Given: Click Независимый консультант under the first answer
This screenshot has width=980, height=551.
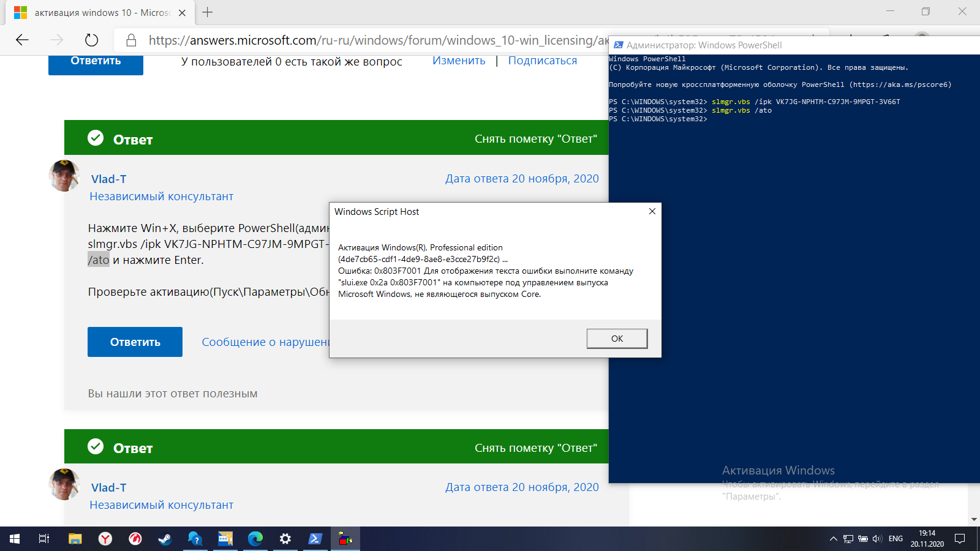Looking at the screenshot, I should point(162,197).
